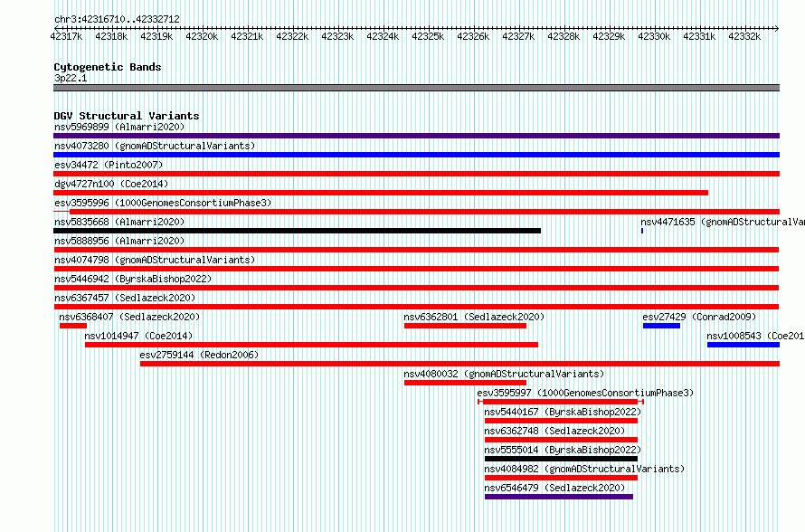Open the nsv1014947 (Coe2014) label
This screenshot has width=805, height=532.
click(138, 336)
